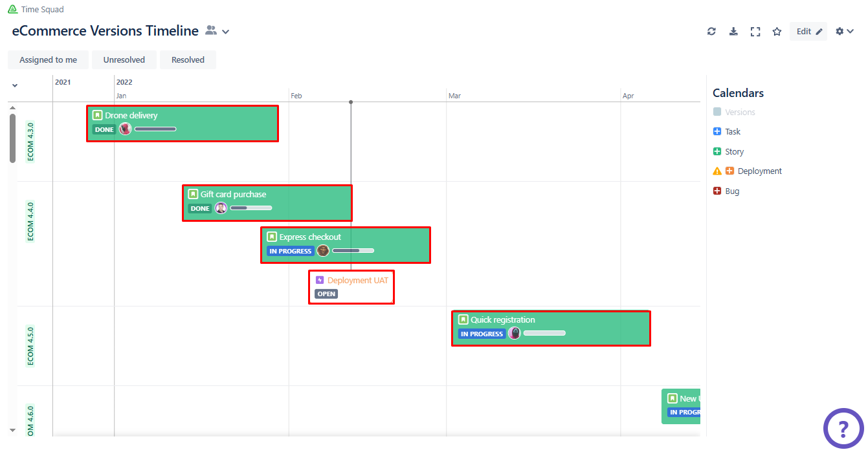Click the Edit button
Image resolution: width=868 pixels, height=452 pixels.
[x=808, y=32]
